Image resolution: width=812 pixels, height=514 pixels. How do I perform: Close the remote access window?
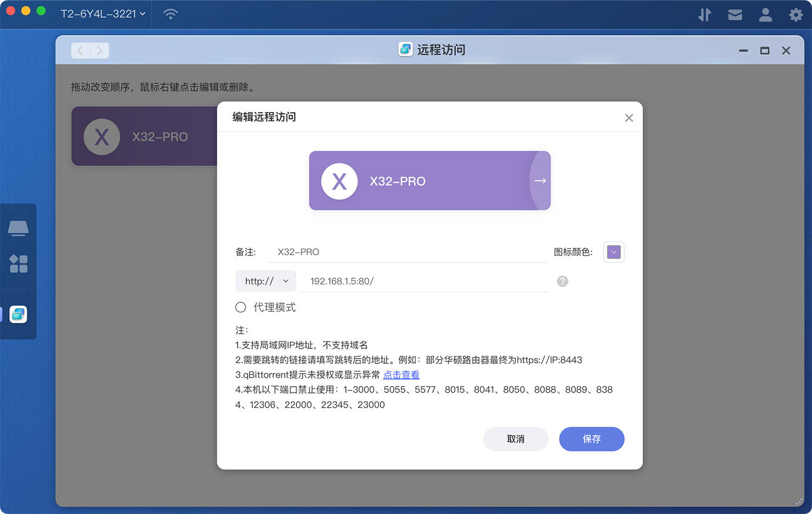(x=786, y=50)
